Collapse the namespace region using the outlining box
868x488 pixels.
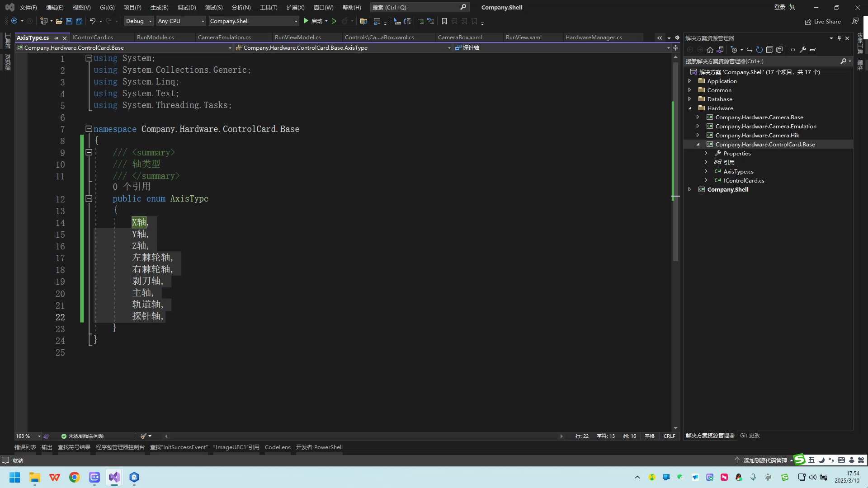point(89,129)
